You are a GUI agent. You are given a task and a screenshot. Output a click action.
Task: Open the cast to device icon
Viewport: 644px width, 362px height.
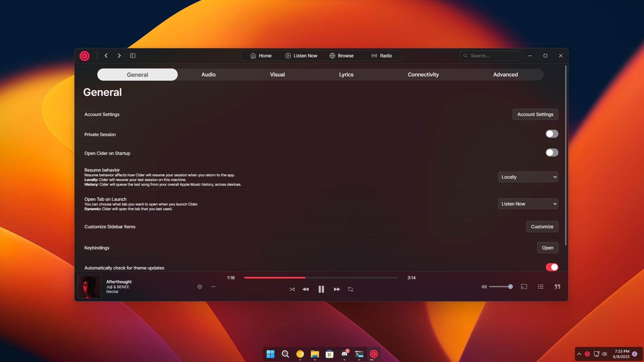click(x=524, y=287)
